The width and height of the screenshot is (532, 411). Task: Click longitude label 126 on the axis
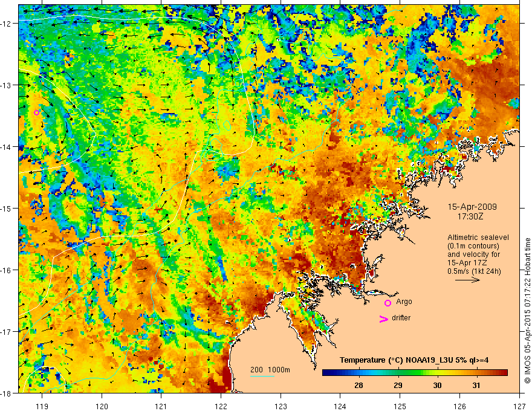tap(459, 406)
